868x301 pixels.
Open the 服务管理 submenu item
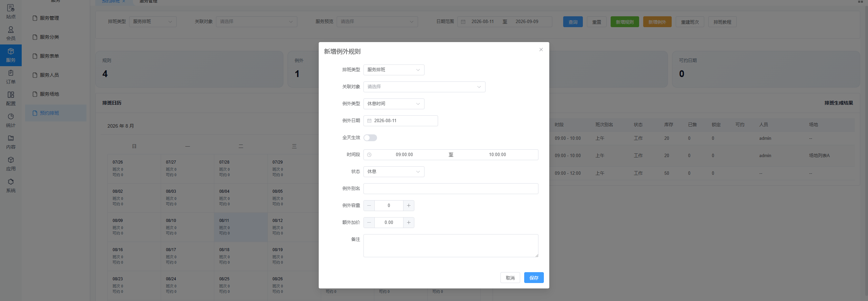(x=56, y=18)
